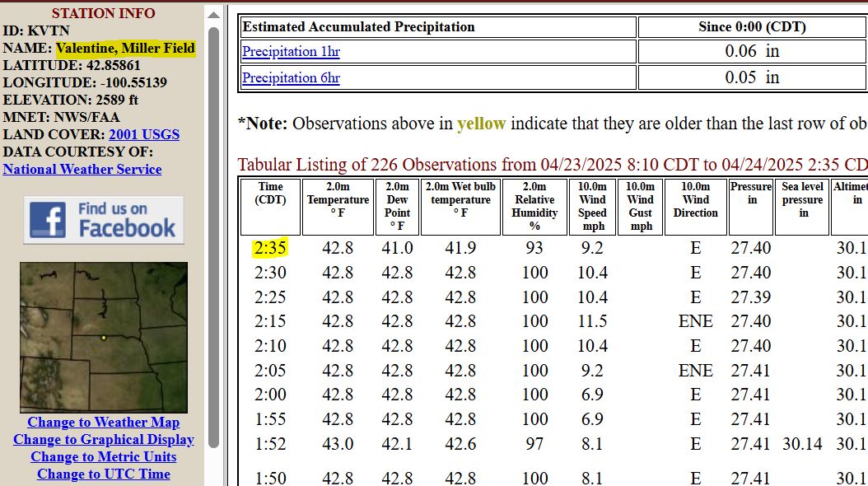
Task: Click the 1:52 time cell
Action: [270, 444]
